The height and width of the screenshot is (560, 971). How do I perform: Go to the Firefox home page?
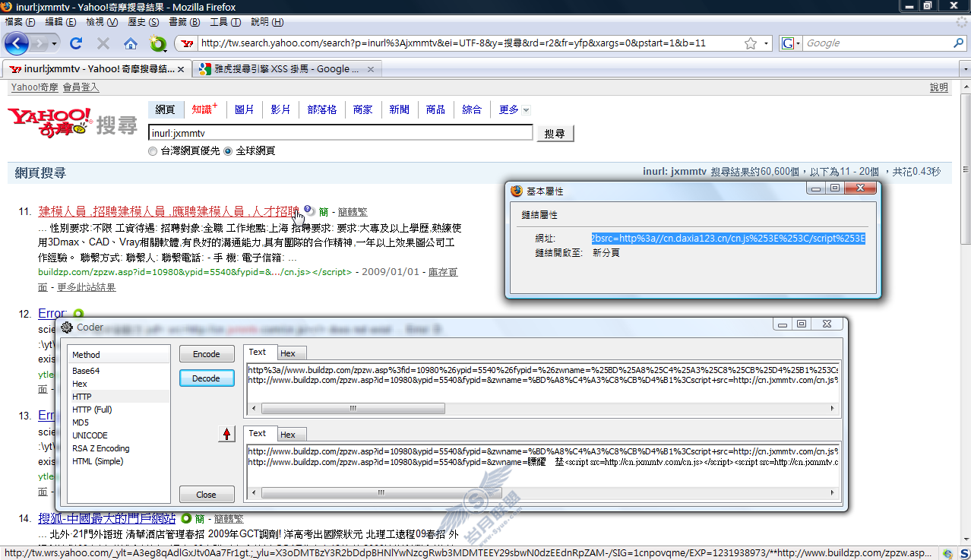pyautogui.click(x=131, y=43)
